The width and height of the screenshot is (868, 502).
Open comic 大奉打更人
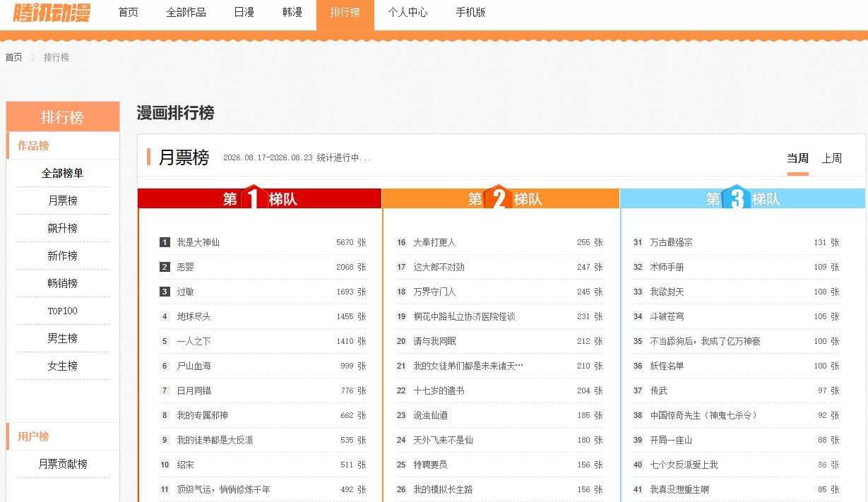pyautogui.click(x=435, y=242)
